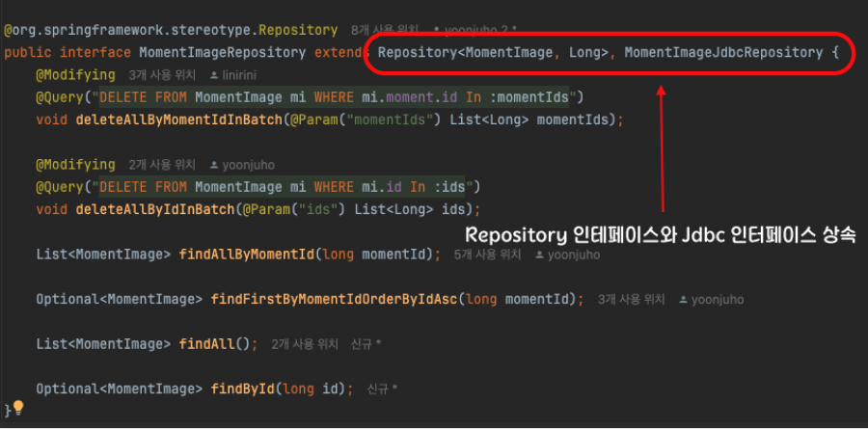
Task: Select the findFirstByMomentIdOrderByIdAsc method name
Action: (335, 300)
